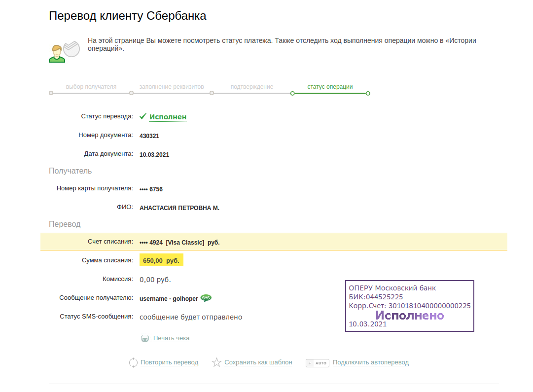533x392 pixels.
Task: Click document date 10.03.2021 value
Action: click(154, 155)
